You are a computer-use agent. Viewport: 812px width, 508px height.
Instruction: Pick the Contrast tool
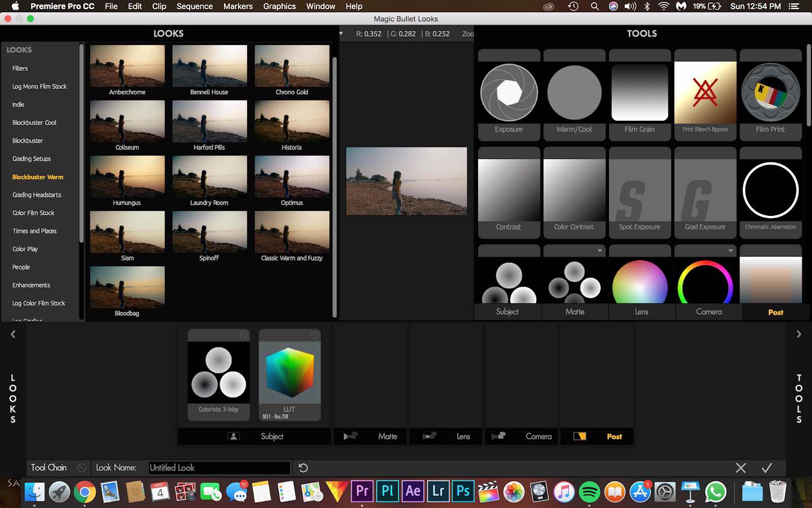pyautogui.click(x=509, y=192)
